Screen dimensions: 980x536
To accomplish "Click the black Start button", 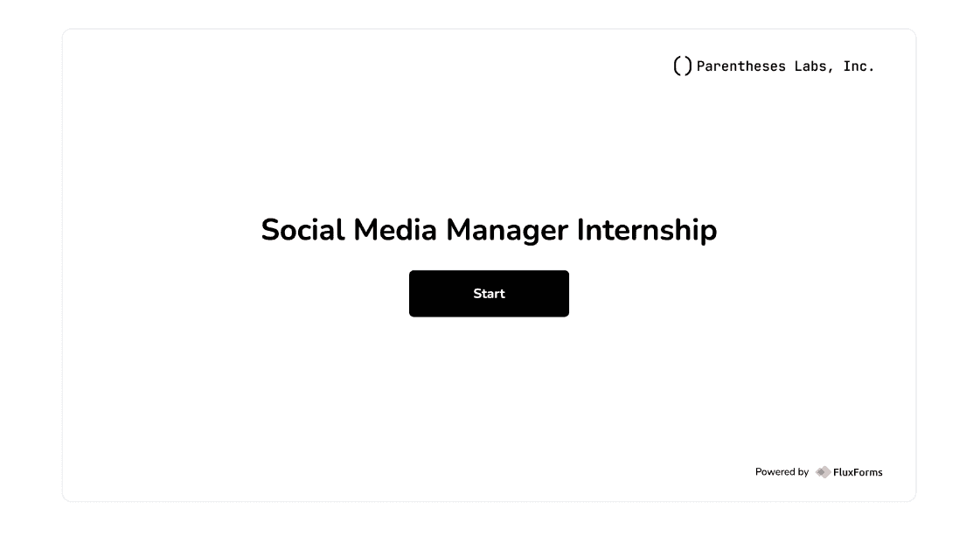I will [489, 293].
